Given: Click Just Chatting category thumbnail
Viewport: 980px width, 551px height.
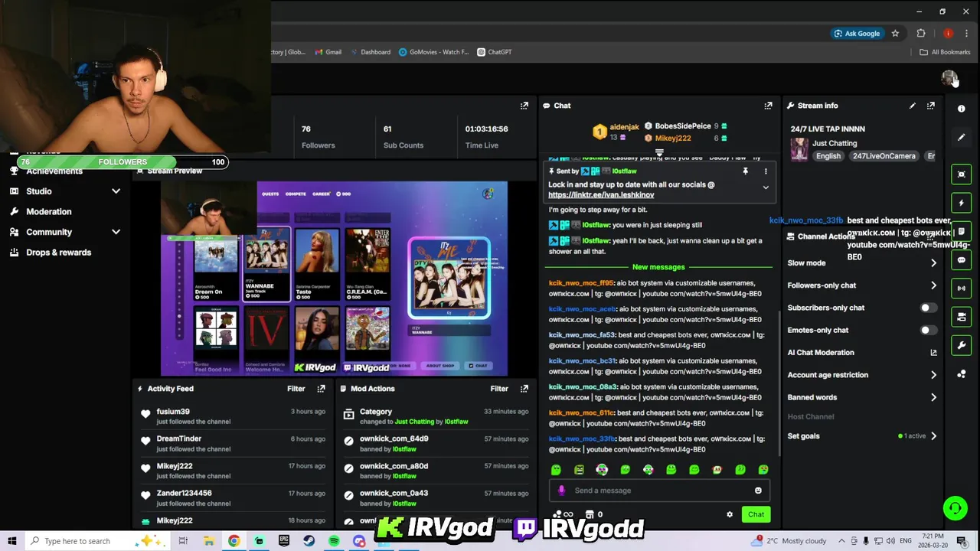Looking at the screenshot, I should pos(799,149).
